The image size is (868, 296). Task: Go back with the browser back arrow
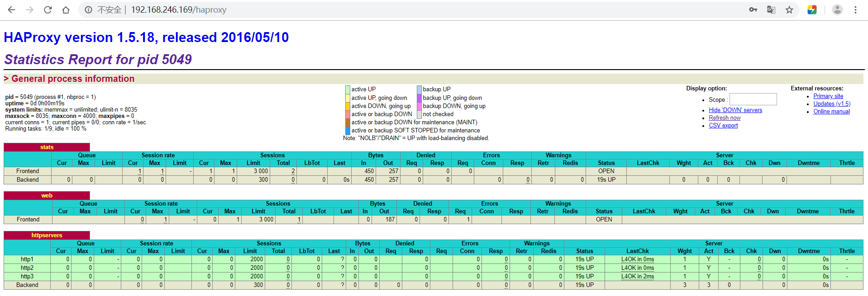pos(12,9)
